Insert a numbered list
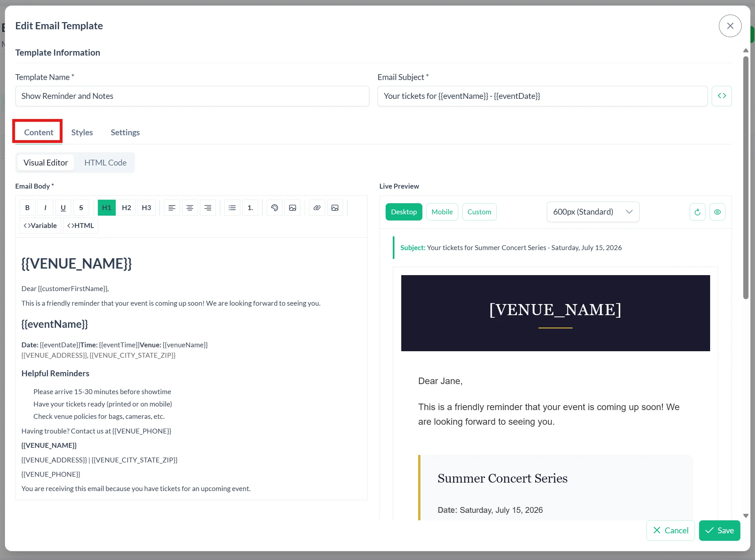The height and width of the screenshot is (560, 755). coord(250,208)
